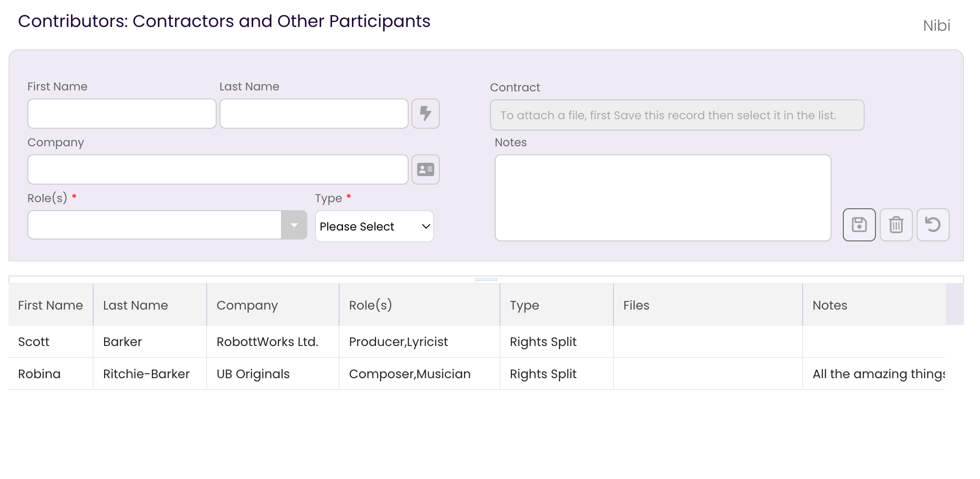Reset the form with undo icon
Screen dimensions: 980x479
(x=933, y=225)
